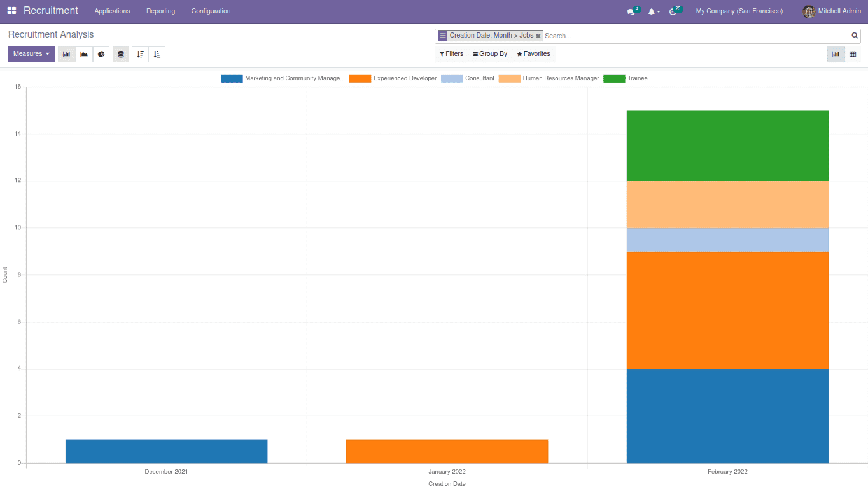Viewport: 868px width, 489px height.
Task: Remove the Creation Date: Month > Jobs facet
Action: [538, 36]
